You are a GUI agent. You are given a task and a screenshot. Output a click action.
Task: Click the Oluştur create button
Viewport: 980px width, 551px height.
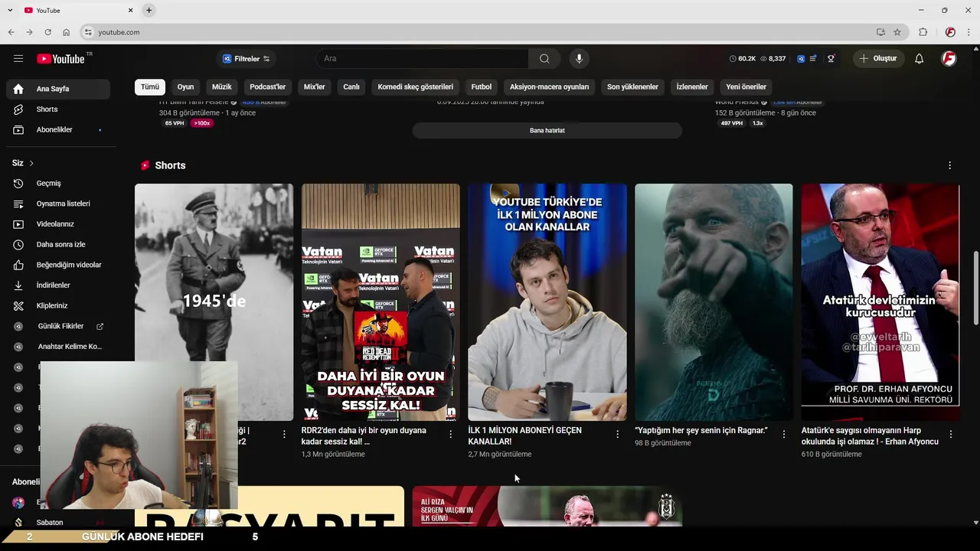pyautogui.click(x=880, y=59)
